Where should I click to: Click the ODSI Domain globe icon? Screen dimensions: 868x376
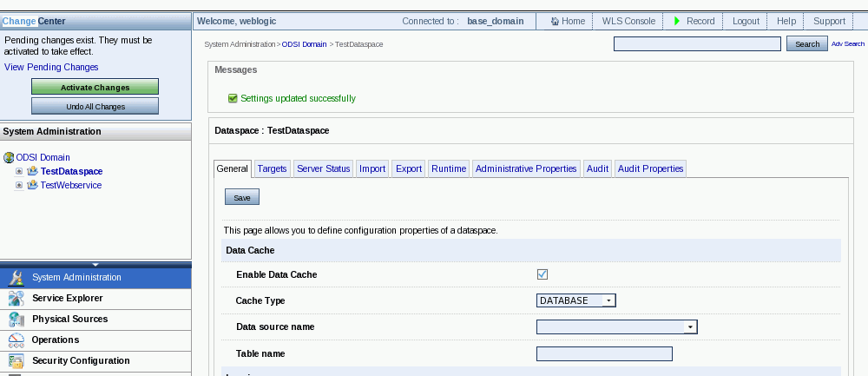click(x=9, y=158)
